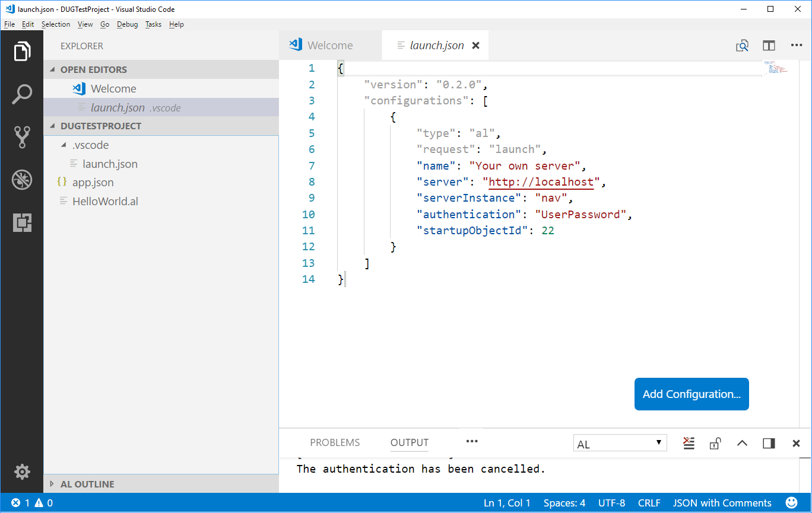Click the Add Configuration button
This screenshot has width=812, height=513.
click(x=692, y=394)
